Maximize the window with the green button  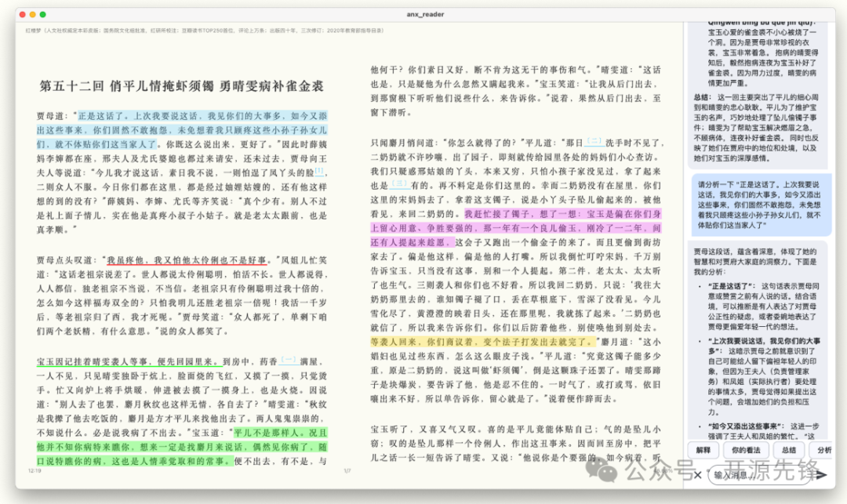(42, 15)
